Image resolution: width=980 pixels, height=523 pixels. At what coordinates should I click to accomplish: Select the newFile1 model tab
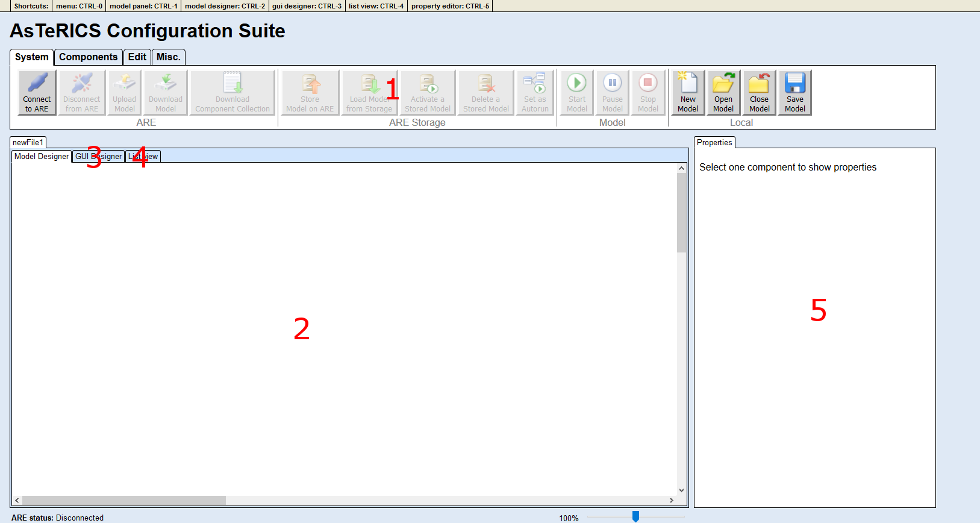28,142
